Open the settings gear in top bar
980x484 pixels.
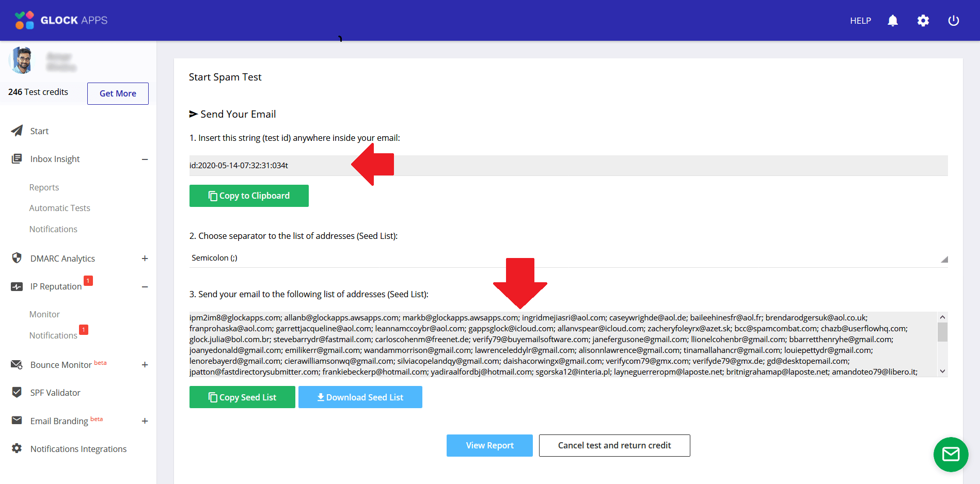pyautogui.click(x=923, y=21)
